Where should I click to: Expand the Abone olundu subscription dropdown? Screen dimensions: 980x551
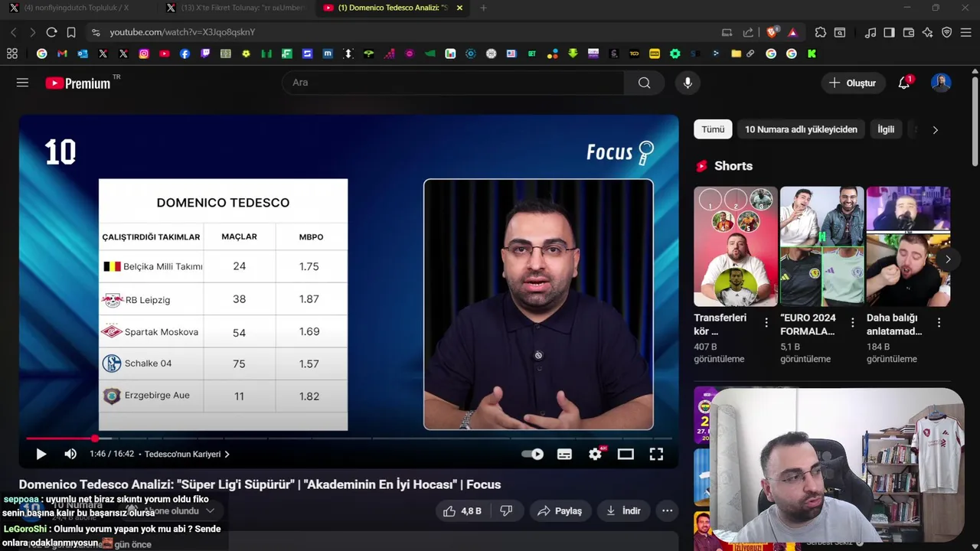pos(210,510)
